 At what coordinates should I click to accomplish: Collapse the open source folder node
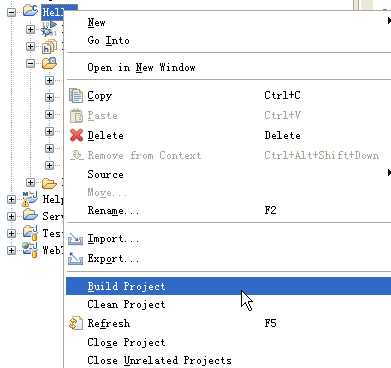point(30,63)
